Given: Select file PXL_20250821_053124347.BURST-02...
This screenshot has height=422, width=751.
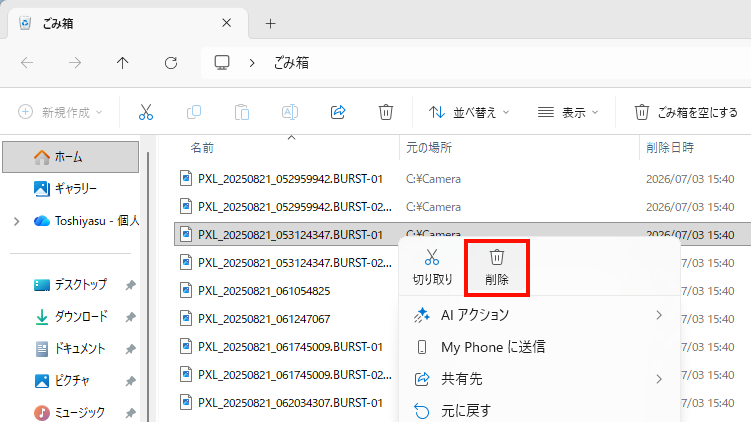Looking at the screenshot, I should [x=295, y=262].
